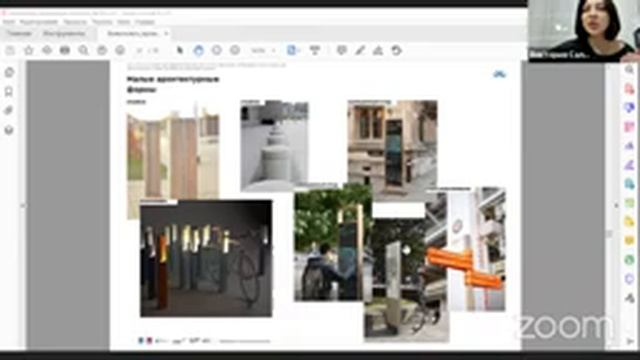This screenshot has height=360, width=640.
Task: Select the arrow selection tool
Action: [x=180, y=51]
